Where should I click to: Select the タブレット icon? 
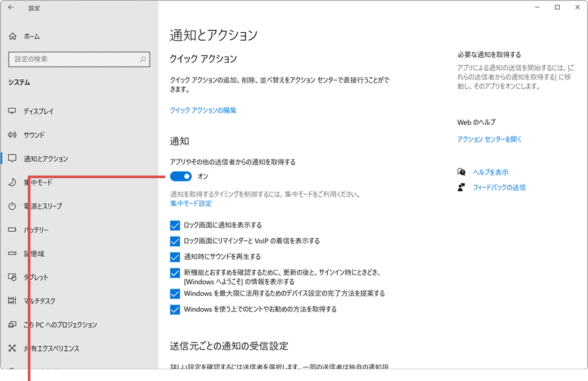point(12,277)
